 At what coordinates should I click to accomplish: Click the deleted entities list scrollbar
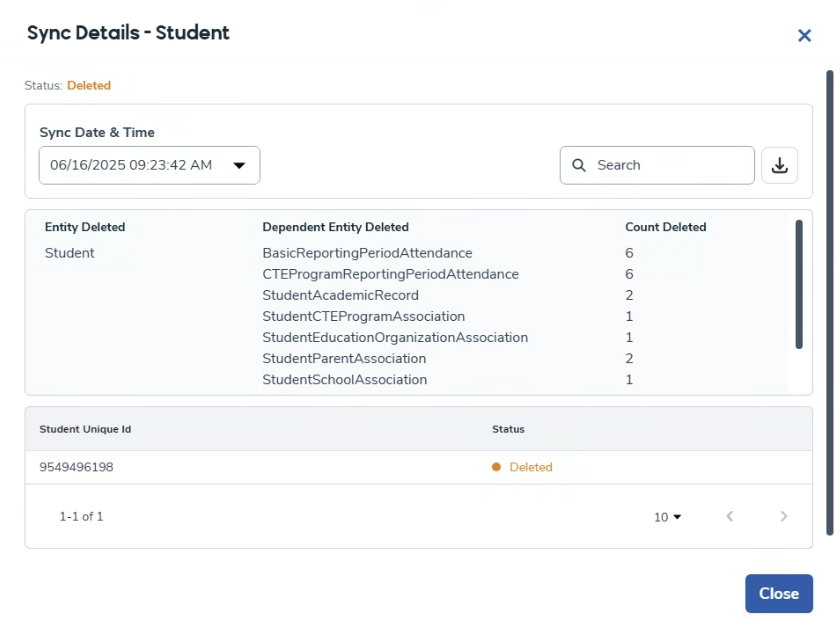click(799, 284)
